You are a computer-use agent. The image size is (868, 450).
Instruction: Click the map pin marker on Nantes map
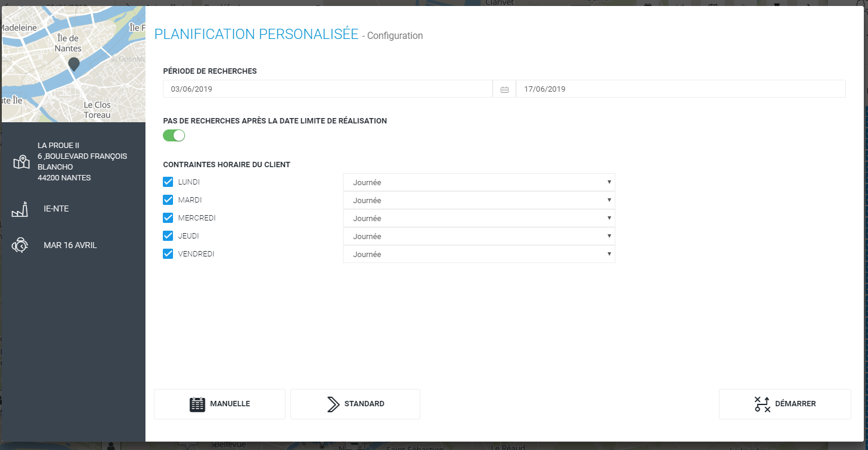[74, 64]
